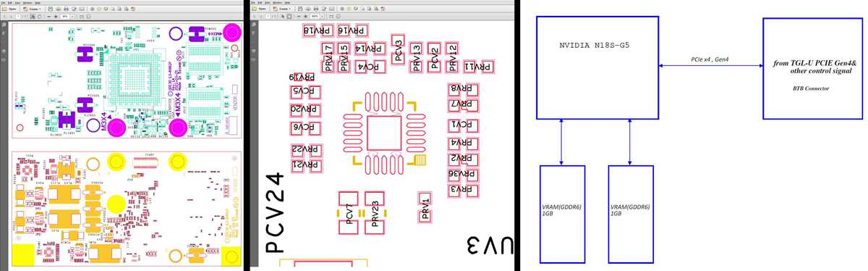Click the left VRAM(GDDR6) 1GB block
Screen dimensions: 868x271
tap(563, 214)
